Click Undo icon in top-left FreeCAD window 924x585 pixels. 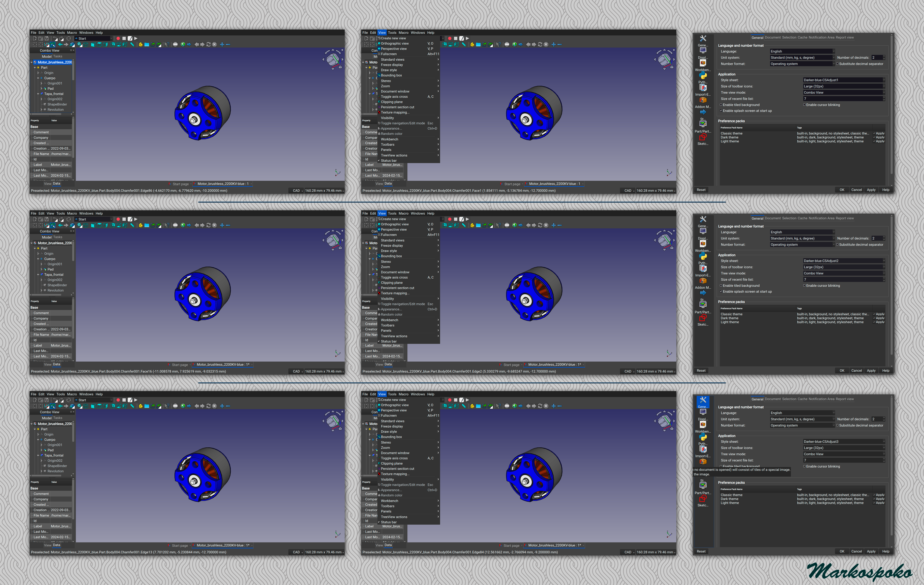[x=55, y=38]
